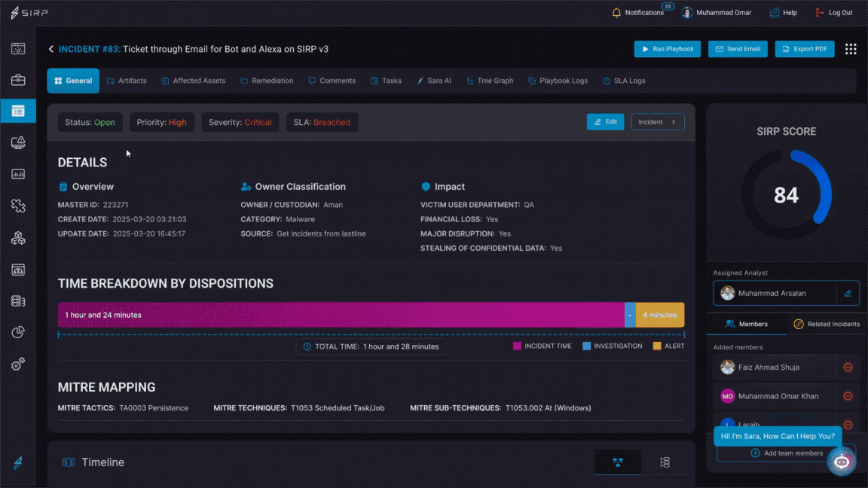Click the Edit button

tap(605, 122)
